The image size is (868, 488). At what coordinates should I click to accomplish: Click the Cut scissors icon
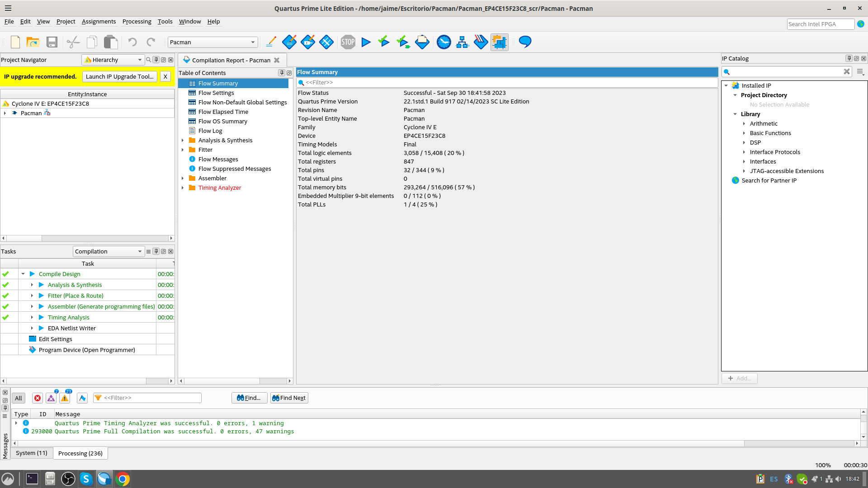click(x=73, y=42)
